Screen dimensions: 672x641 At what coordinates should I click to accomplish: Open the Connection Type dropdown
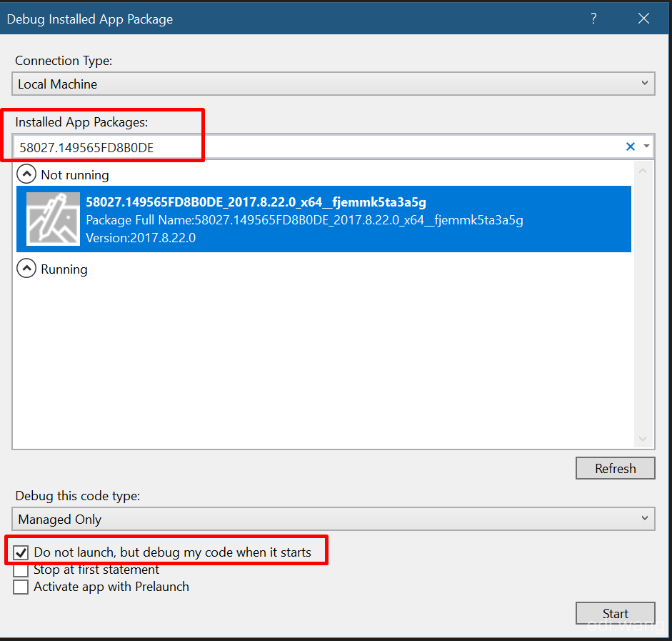coord(334,84)
